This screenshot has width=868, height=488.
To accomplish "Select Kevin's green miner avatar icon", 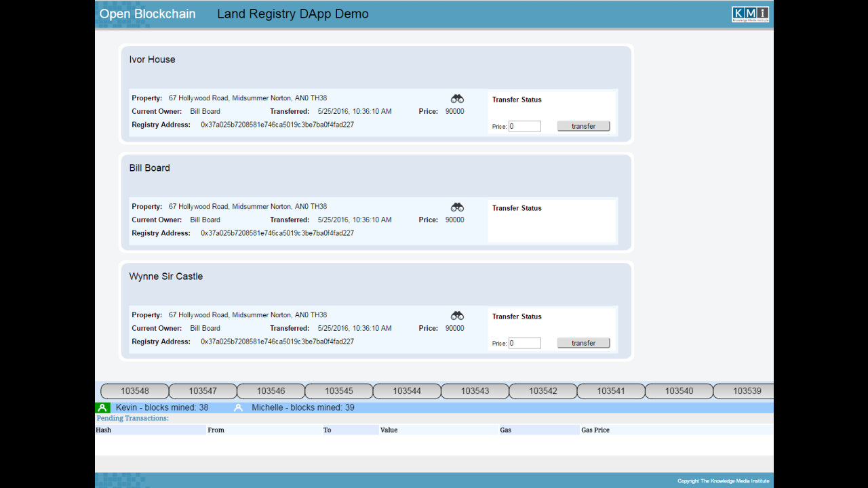I will point(102,407).
